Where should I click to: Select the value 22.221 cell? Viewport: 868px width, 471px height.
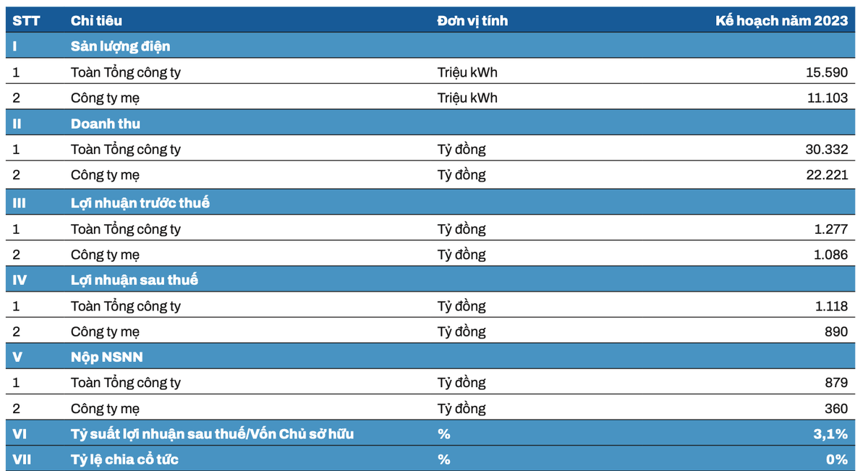tap(826, 175)
